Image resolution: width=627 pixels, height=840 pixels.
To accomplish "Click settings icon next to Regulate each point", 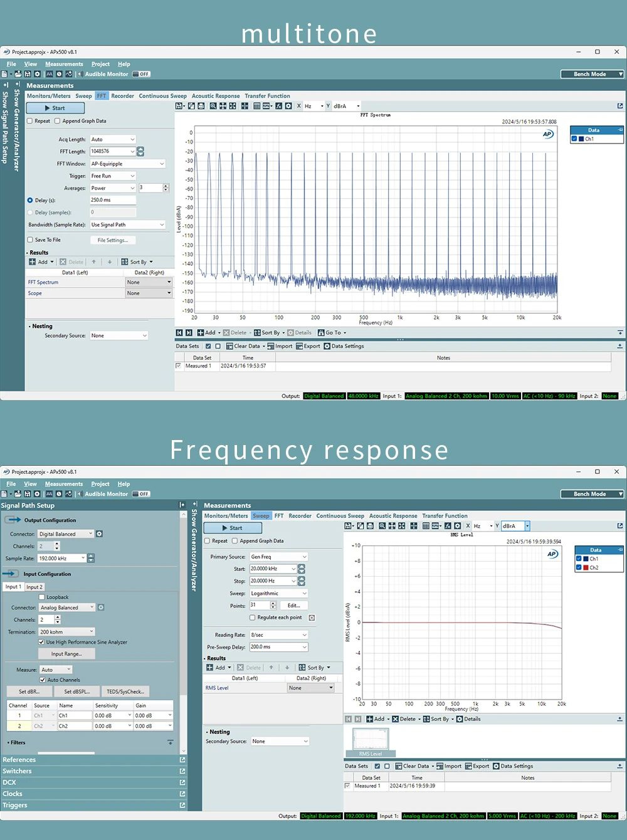I will [x=312, y=617].
